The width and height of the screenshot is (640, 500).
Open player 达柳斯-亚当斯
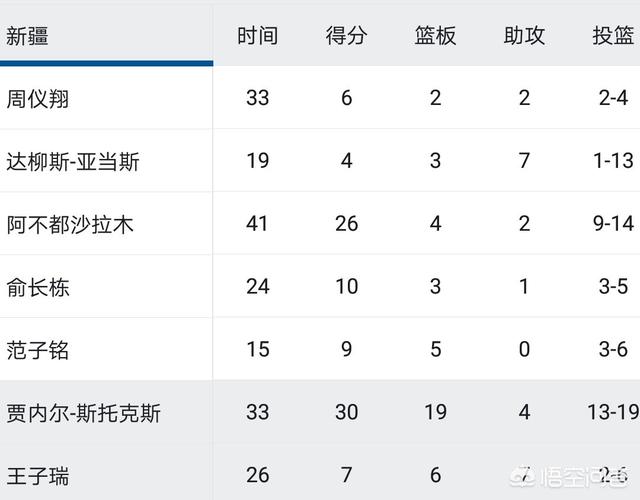73,162
